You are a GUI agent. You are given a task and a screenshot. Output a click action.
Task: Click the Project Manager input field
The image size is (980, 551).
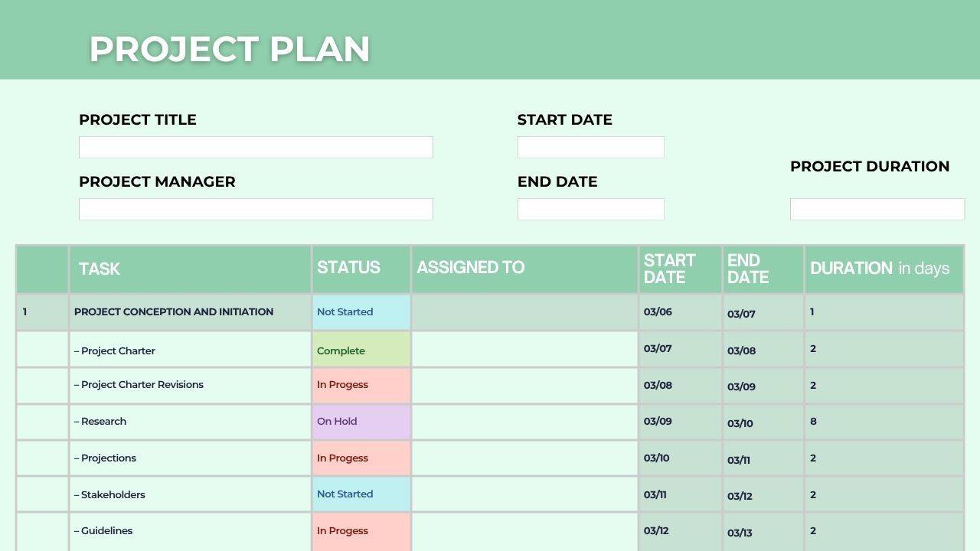(x=256, y=209)
